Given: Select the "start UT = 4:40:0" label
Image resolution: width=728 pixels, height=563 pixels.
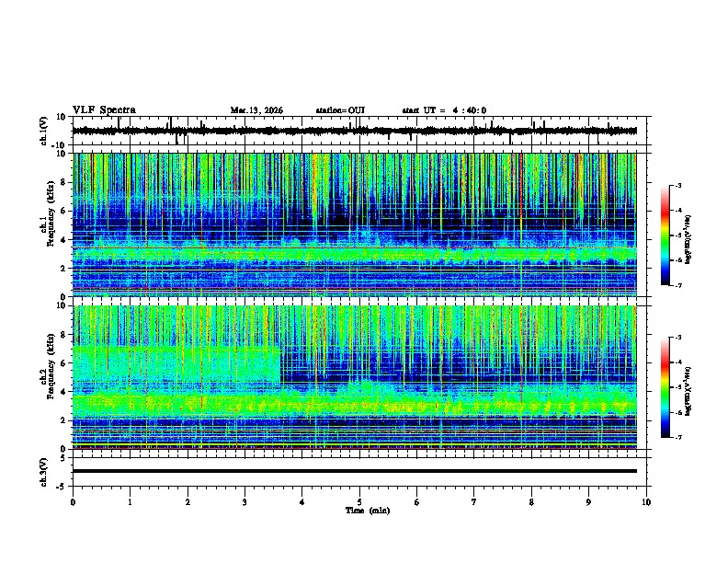Looking at the screenshot, I should coord(444,110).
